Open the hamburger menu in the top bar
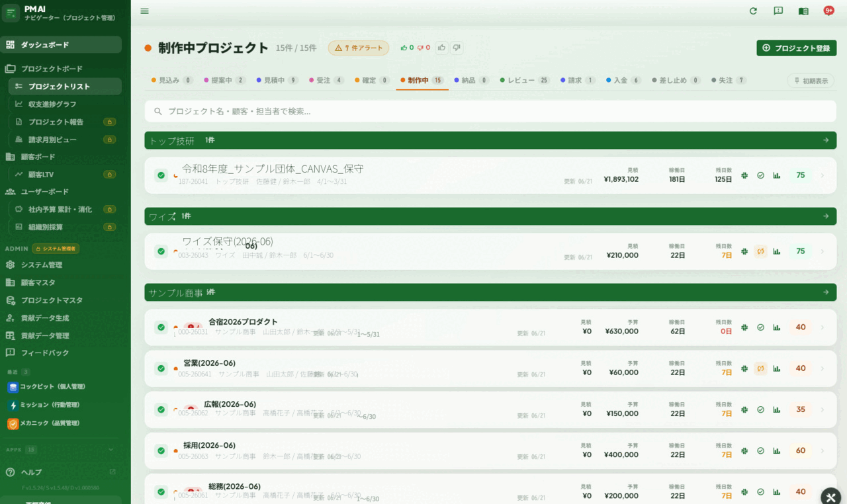Viewport: 847px width, 504px height. (x=145, y=11)
